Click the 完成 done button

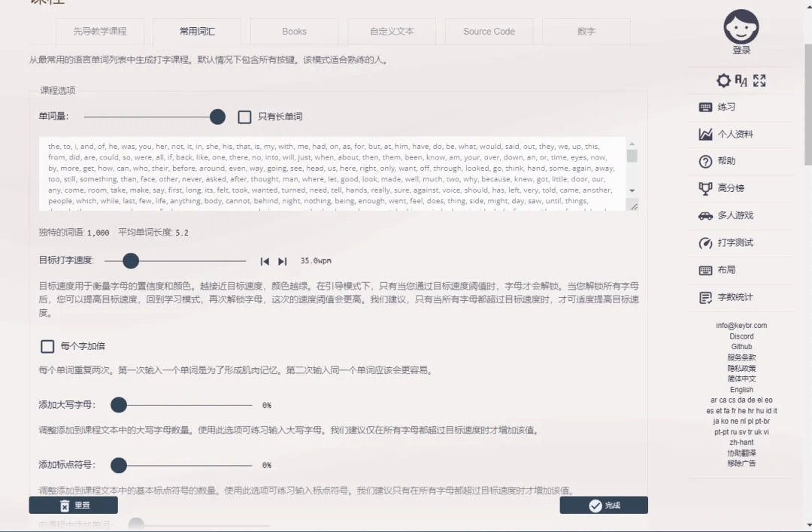click(604, 505)
